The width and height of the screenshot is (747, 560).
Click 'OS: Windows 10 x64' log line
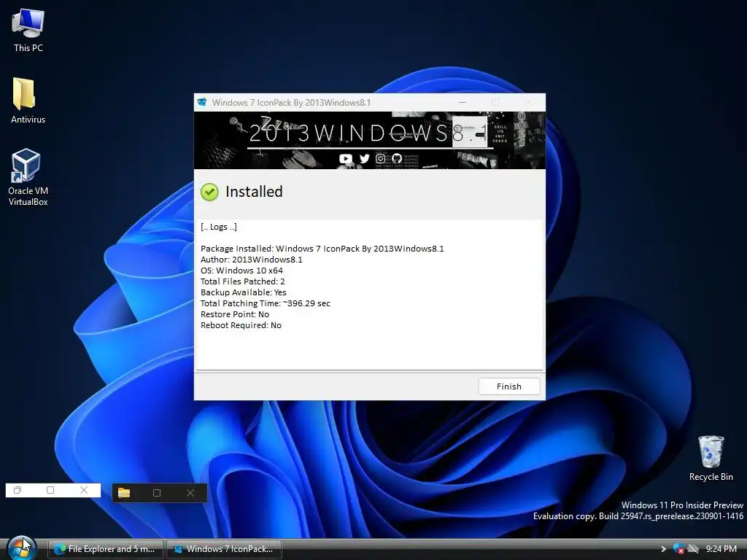241,271
